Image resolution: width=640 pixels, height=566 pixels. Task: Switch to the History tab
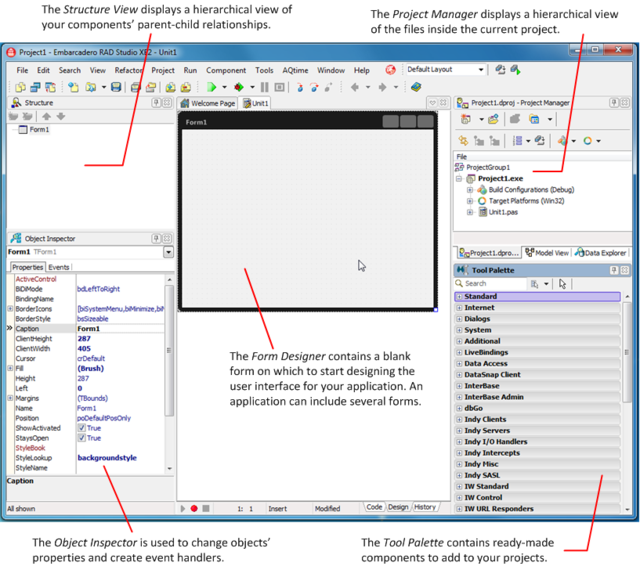(425, 507)
